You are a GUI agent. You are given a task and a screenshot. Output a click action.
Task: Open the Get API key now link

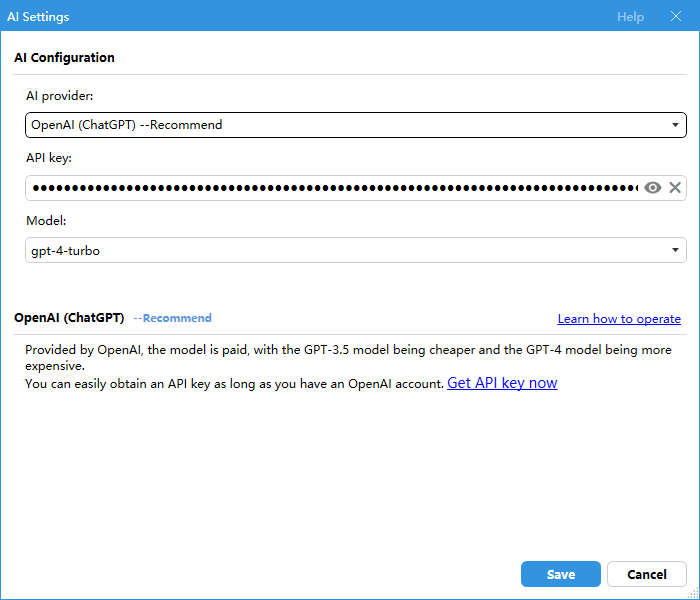pyautogui.click(x=502, y=383)
